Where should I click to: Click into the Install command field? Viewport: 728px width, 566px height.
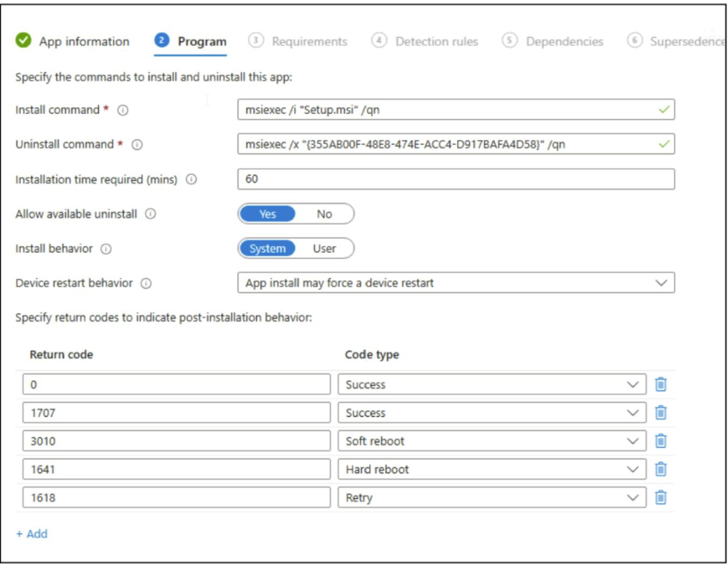448,110
